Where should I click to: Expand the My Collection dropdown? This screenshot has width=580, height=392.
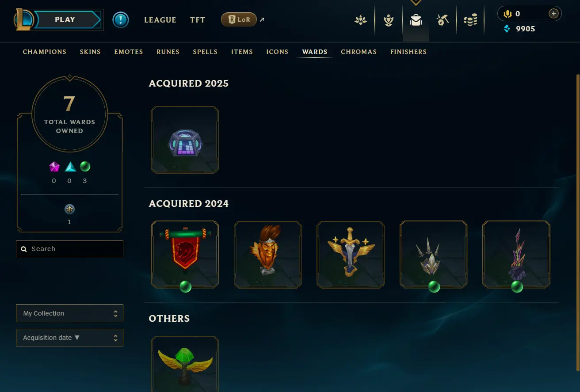point(69,313)
